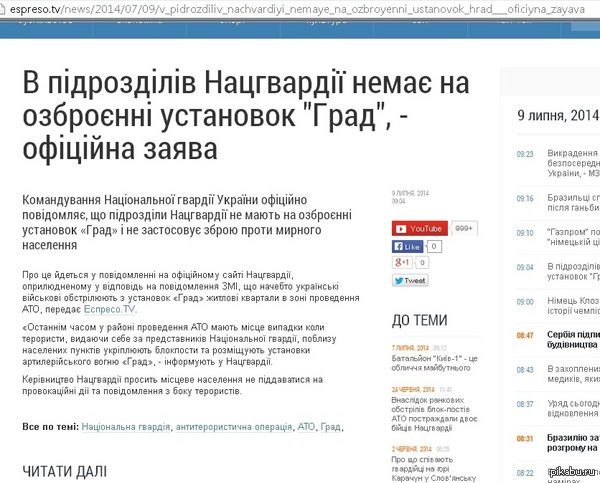The image size is (600, 483).
Task: Click the Google +1 button
Action: coord(403,262)
